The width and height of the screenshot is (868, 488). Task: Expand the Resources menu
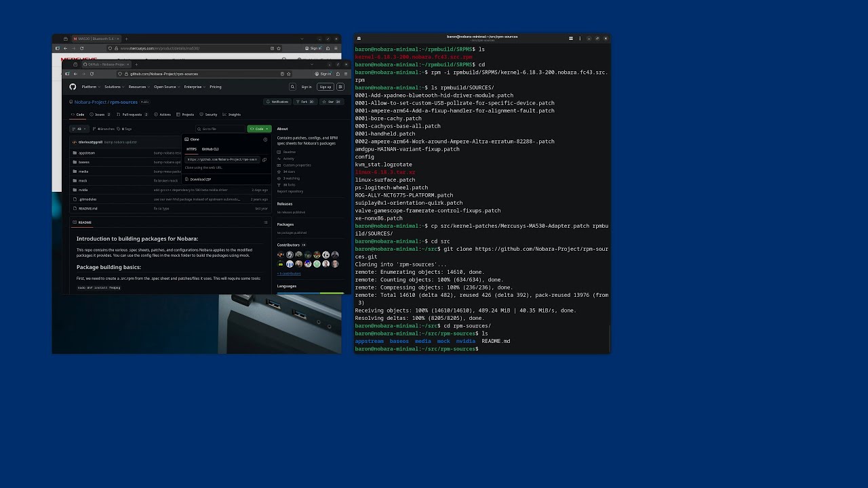(x=139, y=87)
